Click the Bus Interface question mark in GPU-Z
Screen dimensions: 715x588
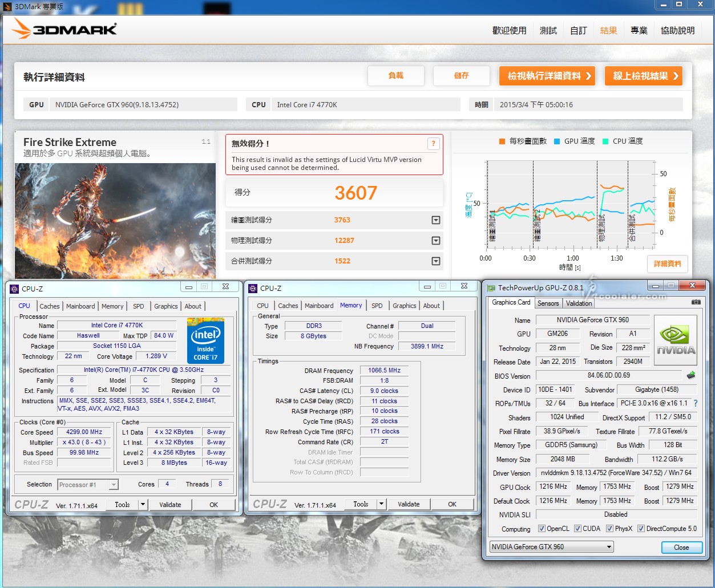696,403
